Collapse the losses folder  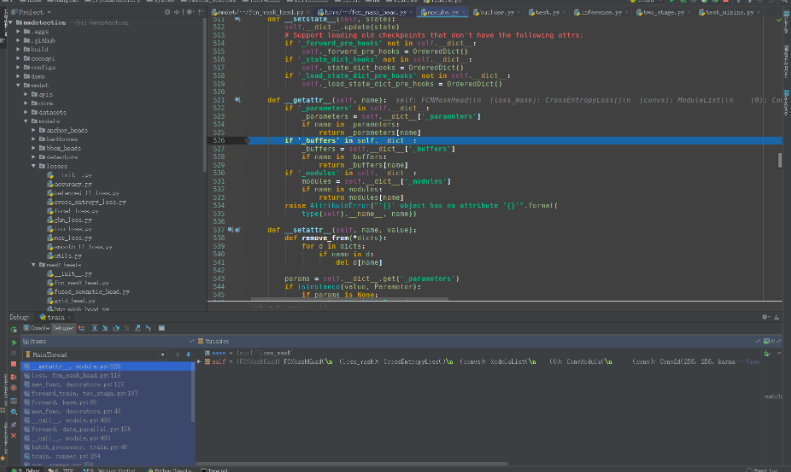coord(34,166)
